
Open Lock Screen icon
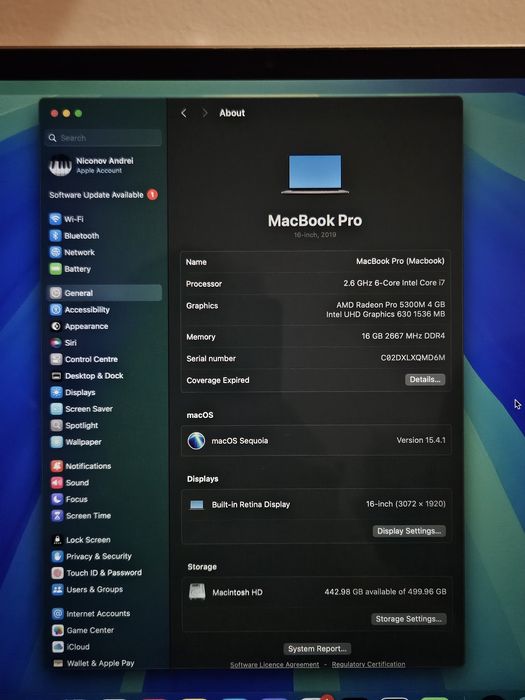click(x=57, y=539)
